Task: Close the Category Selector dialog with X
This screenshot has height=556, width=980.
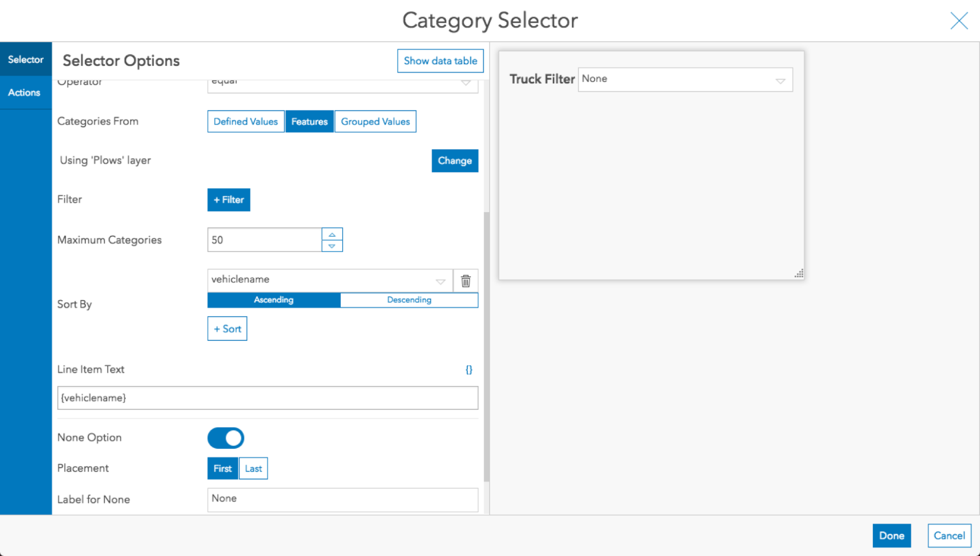Action: [959, 21]
